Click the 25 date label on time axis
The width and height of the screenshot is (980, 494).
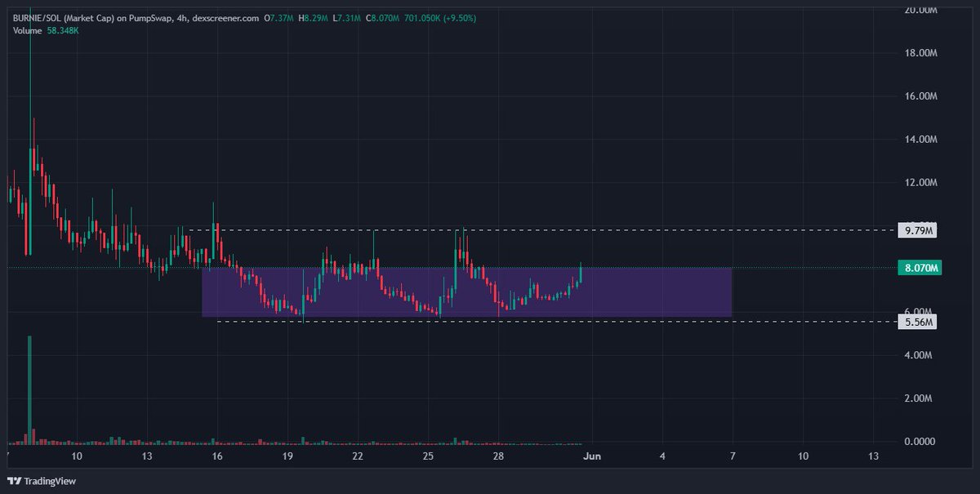pyautogui.click(x=429, y=456)
